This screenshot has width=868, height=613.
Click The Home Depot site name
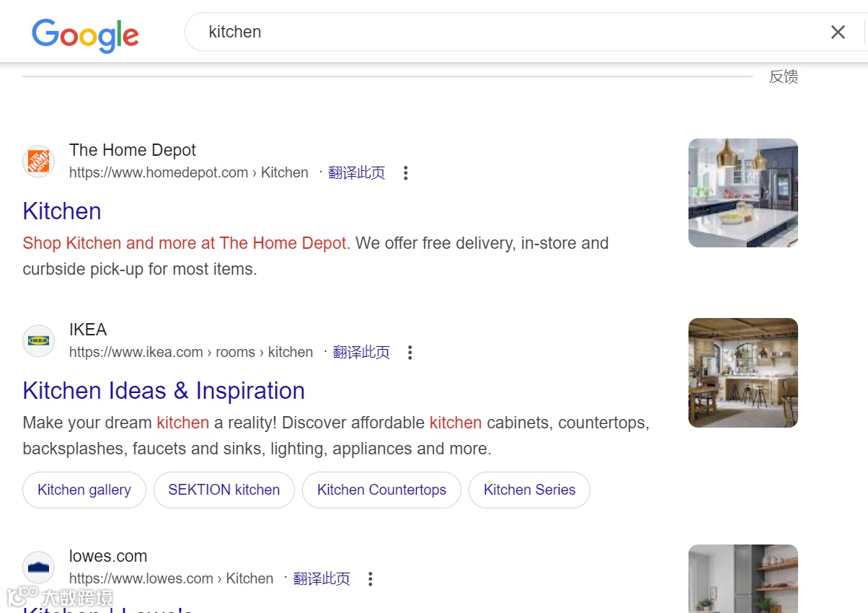(x=133, y=150)
